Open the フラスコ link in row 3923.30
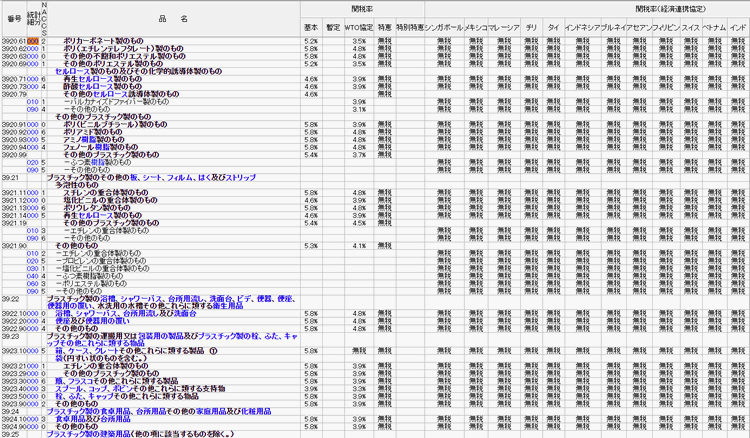The image size is (750, 438). [x=82, y=381]
